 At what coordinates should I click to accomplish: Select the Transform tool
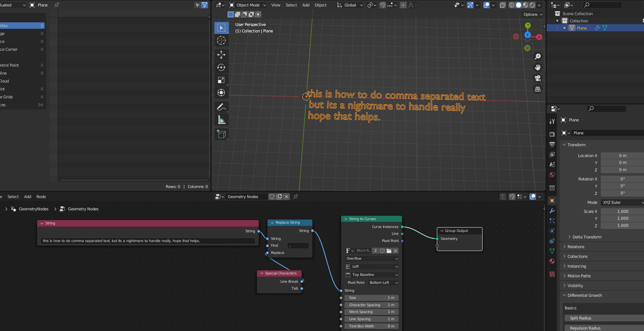point(221,93)
